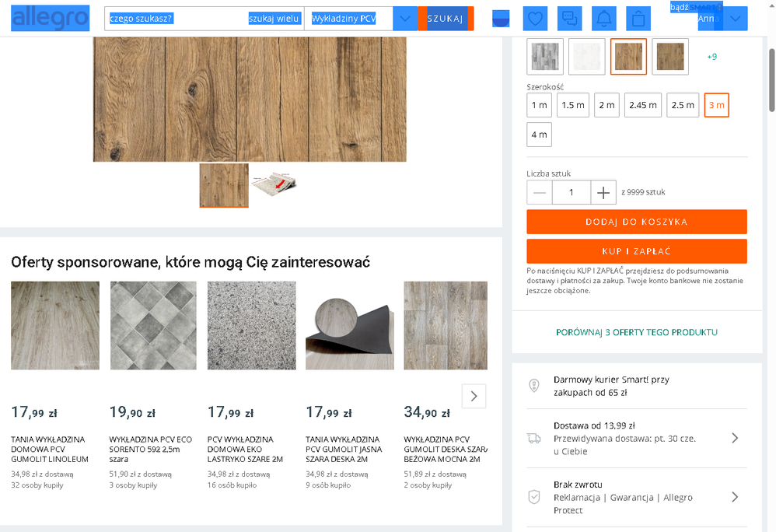Select the 2.5 m width option
The width and height of the screenshot is (776, 532).
[683, 105]
